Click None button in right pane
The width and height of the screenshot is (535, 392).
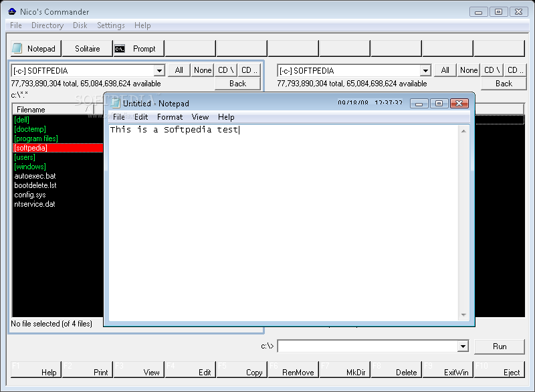pos(469,70)
